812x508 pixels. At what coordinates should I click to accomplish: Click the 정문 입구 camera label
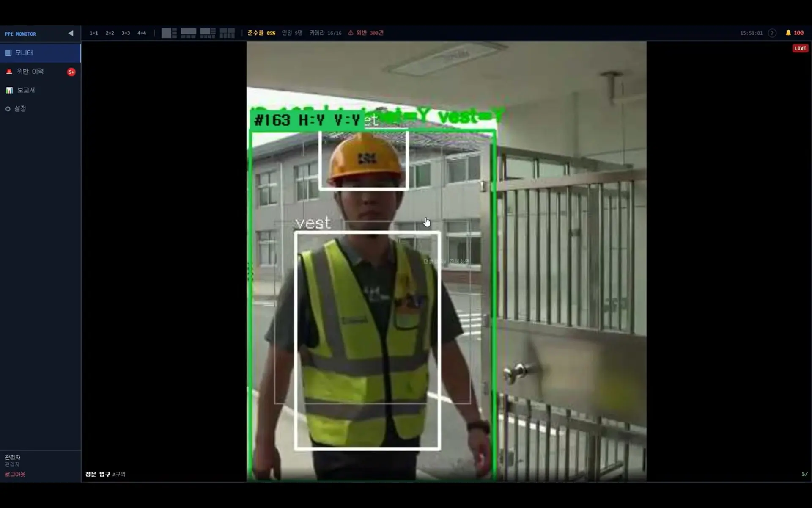click(x=97, y=474)
